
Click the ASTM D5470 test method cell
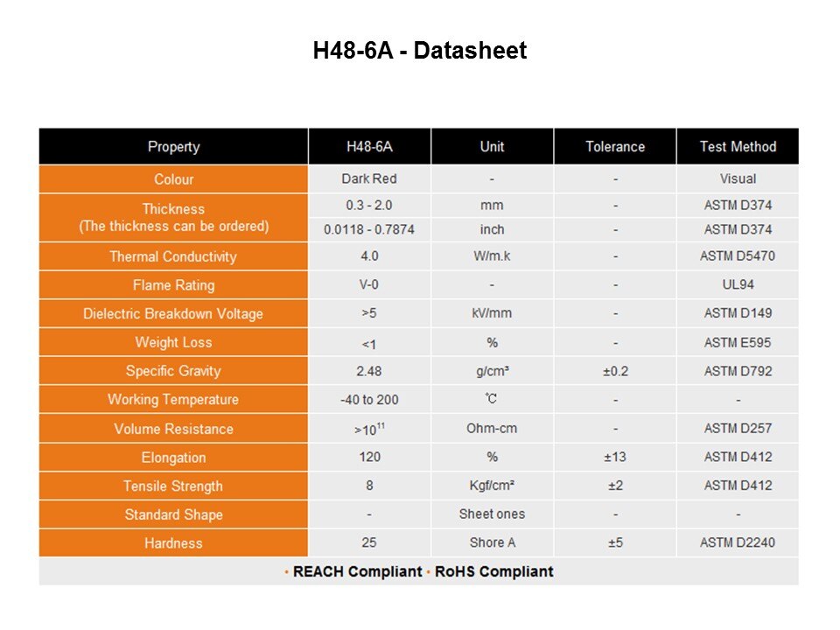738,256
